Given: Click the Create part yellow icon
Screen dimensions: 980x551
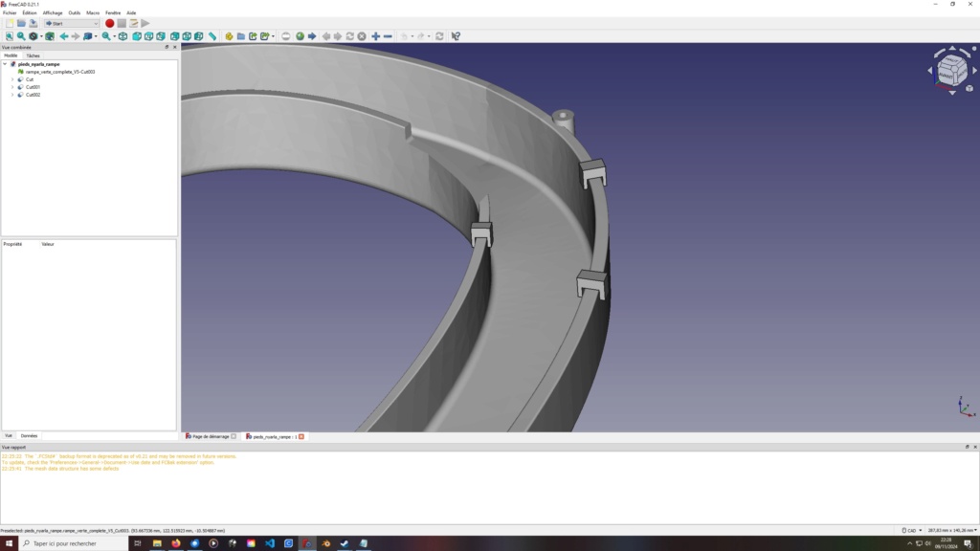Looking at the screenshot, I should 230,36.
